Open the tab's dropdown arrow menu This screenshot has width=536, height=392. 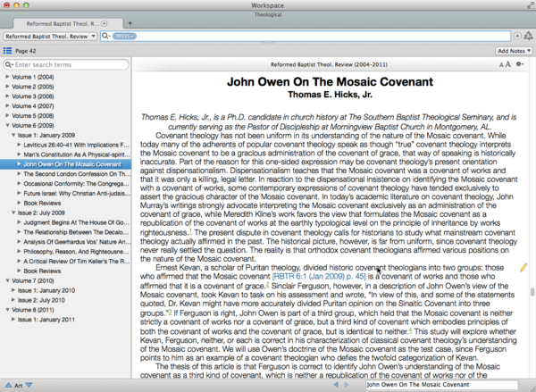[x=105, y=23]
